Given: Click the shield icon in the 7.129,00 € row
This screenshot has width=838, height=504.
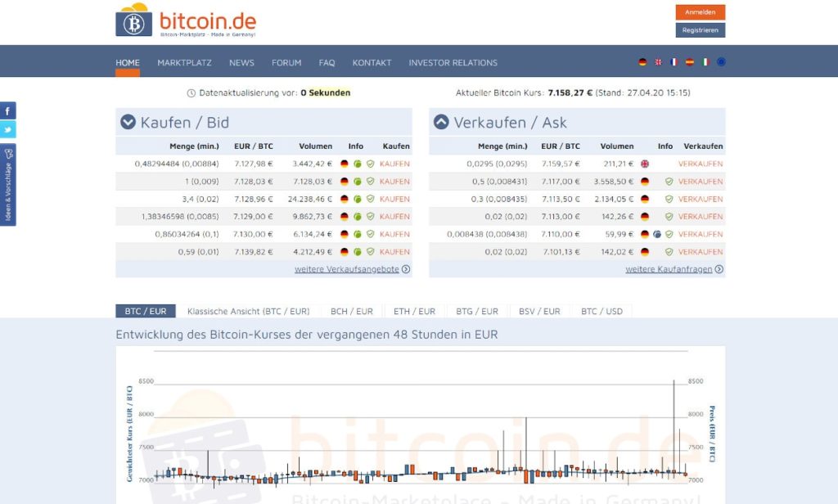Looking at the screenshot, I should click(371, 217).
